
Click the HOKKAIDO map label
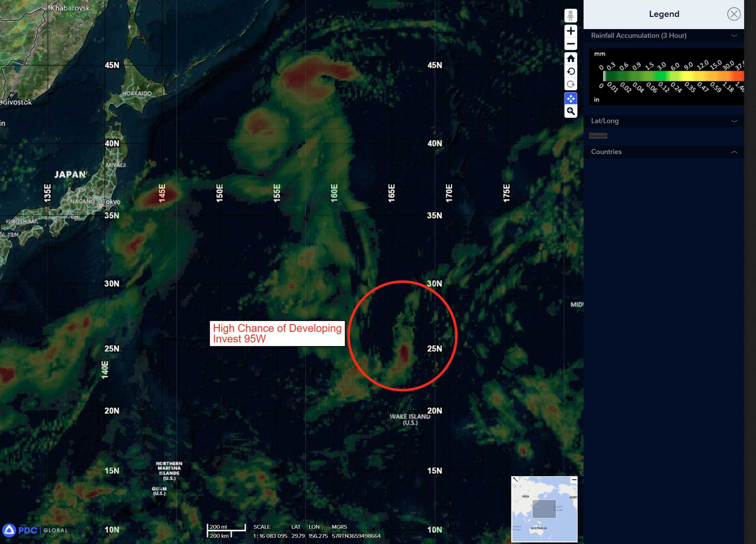click(137, 93)
